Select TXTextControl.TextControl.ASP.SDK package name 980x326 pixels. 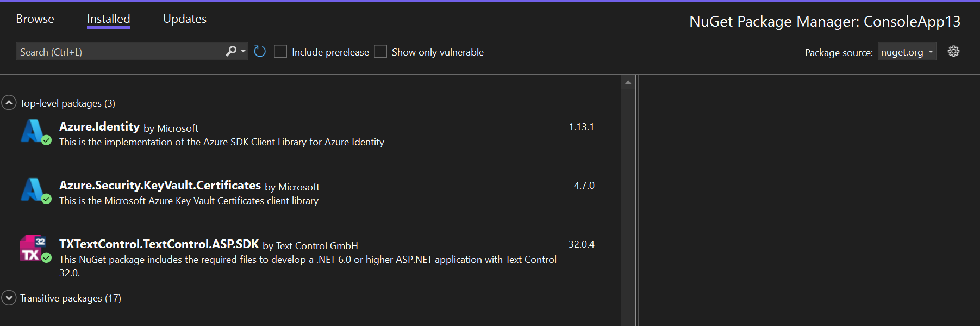[x=159, y=244]
